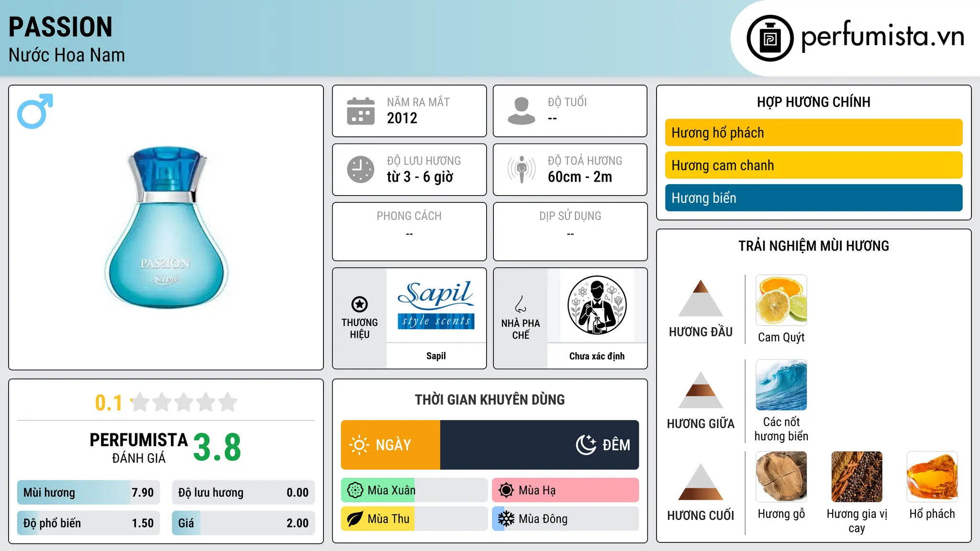980x551 pixels.
Task: Click the person icon beside Độ tuổi
Action: [522, 111]
